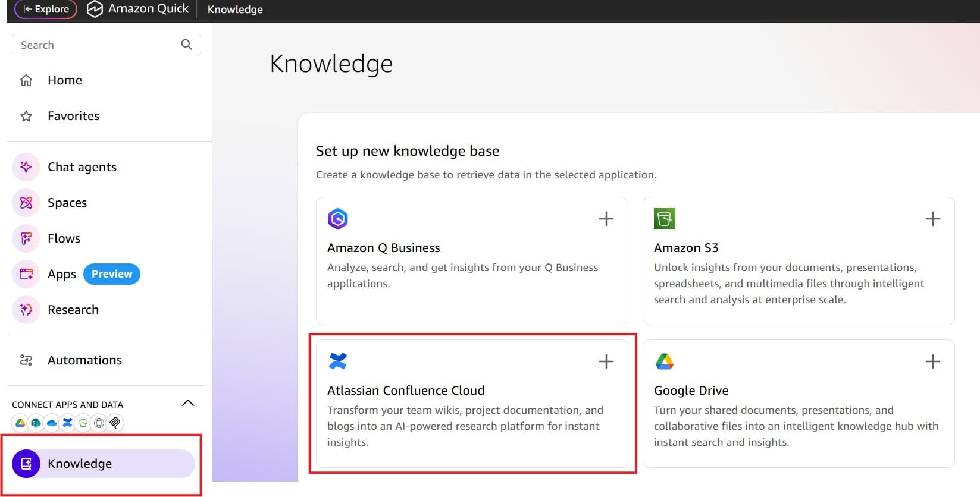Click the Amazon Quick logo icon
This screenshot has width=980, height=497.
(x=95, y=9)
